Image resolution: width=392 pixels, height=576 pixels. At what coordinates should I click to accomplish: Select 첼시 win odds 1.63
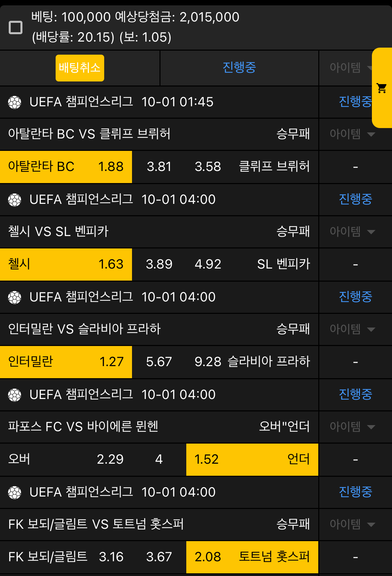click(66, 265)
